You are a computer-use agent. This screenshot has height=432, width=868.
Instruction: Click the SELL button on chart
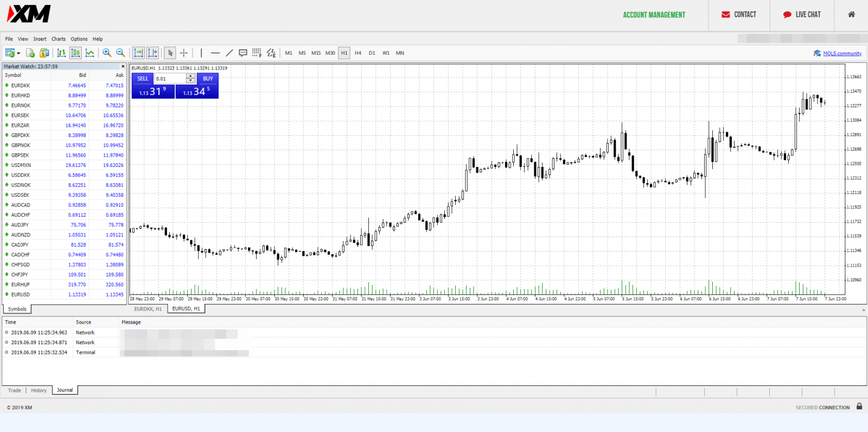tap(143, 79)
